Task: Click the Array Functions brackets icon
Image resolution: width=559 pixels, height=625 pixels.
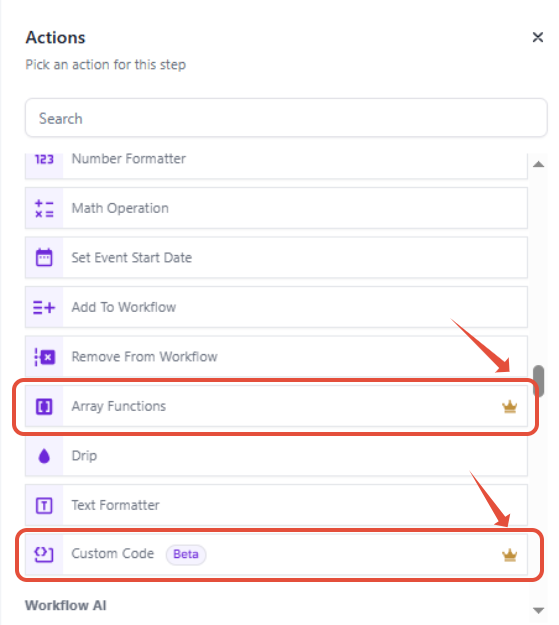Action: pos(44,407)
